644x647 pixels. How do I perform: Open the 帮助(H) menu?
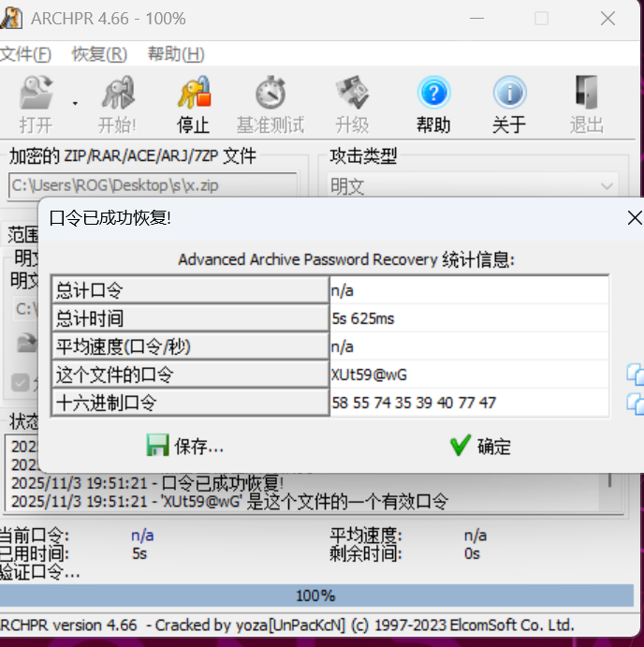click(176, 54)
